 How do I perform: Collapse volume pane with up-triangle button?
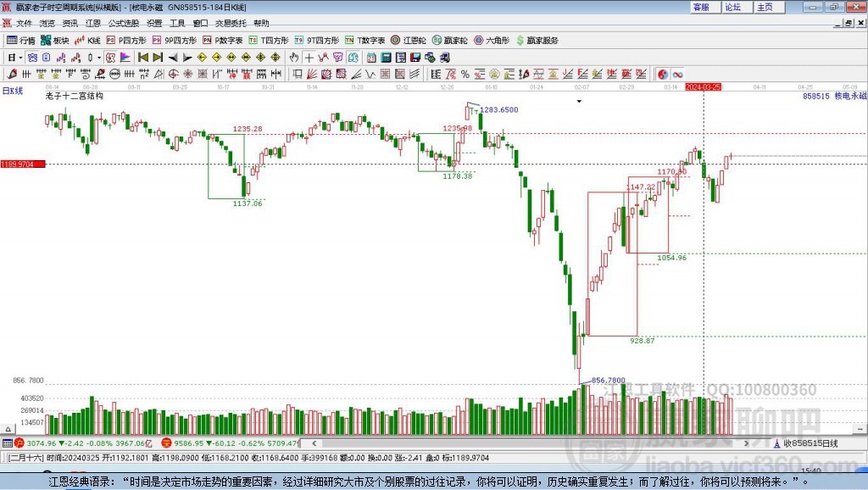pos(8,429)
